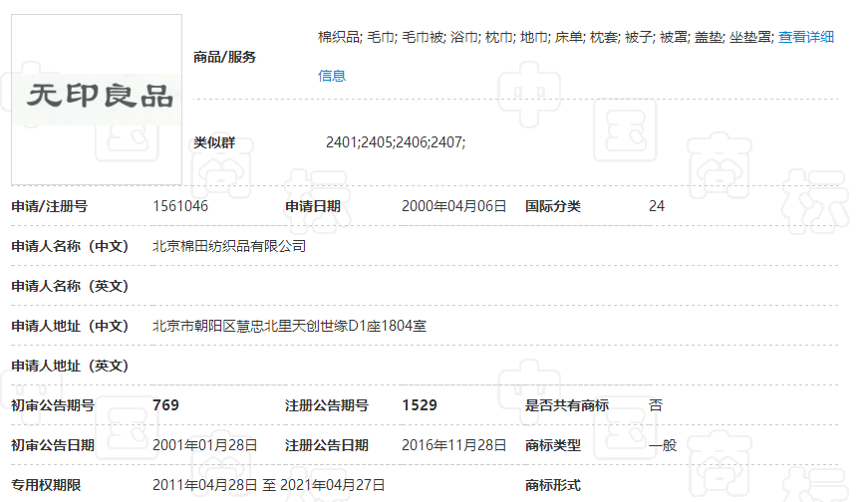868x502 pixels.
Task: Click the 申请人名称（英文） label
Action: [x=70, y=286]
